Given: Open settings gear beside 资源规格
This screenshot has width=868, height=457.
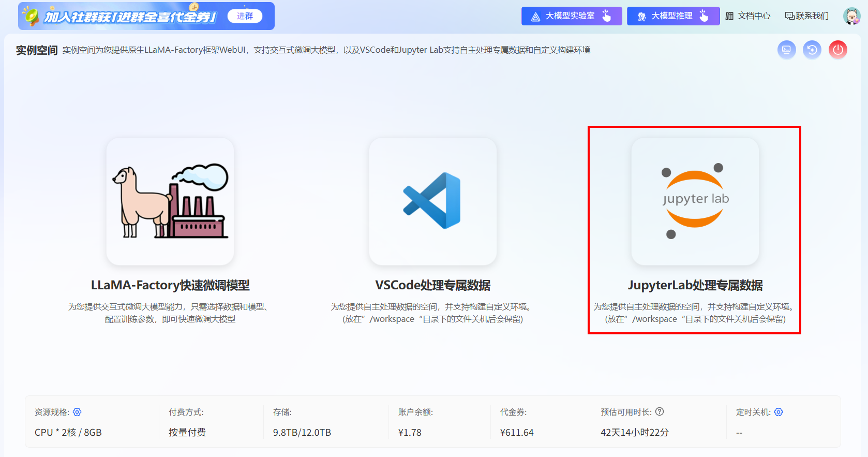Looking at the screenshot, I should [x=77, y=412].
